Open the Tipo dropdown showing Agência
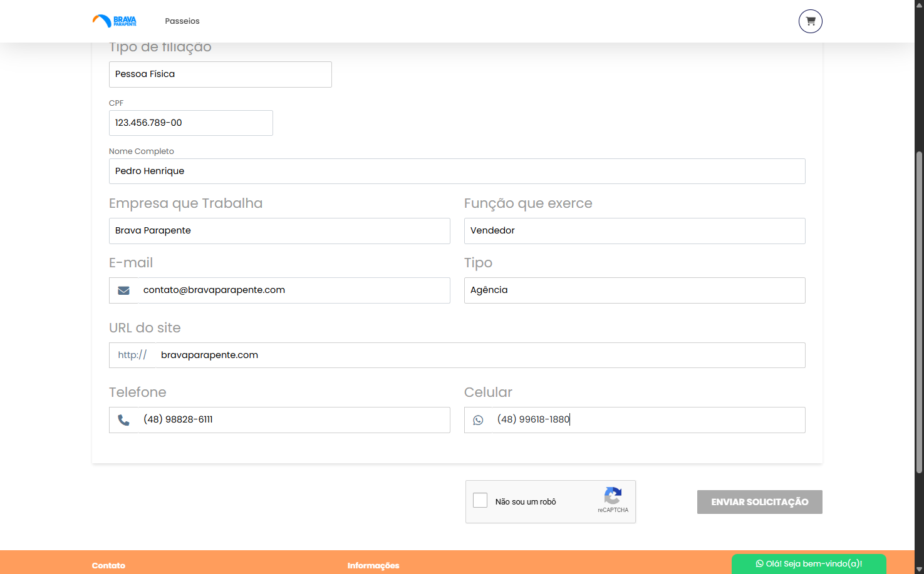Viewport: 924px width, 574px height. click(x=635, y=290)
